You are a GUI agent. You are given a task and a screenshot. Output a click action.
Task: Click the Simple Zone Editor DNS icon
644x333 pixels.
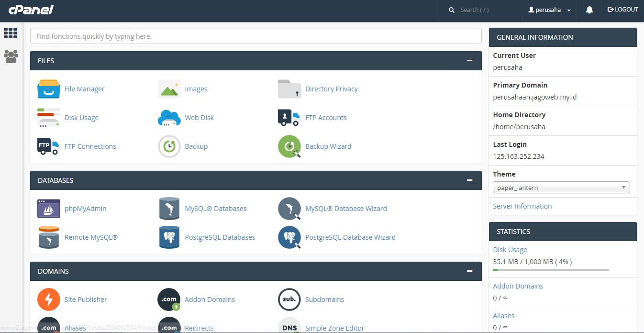289,325
